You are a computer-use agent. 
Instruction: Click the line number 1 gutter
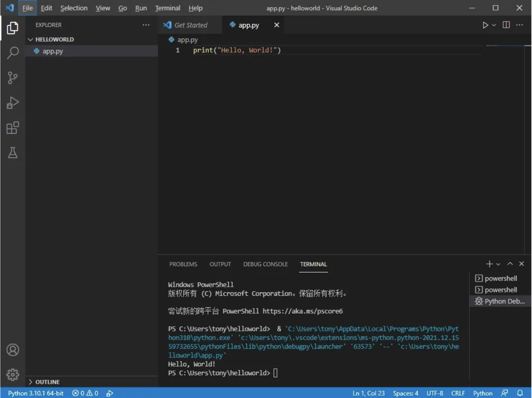(x=178, y=50)
